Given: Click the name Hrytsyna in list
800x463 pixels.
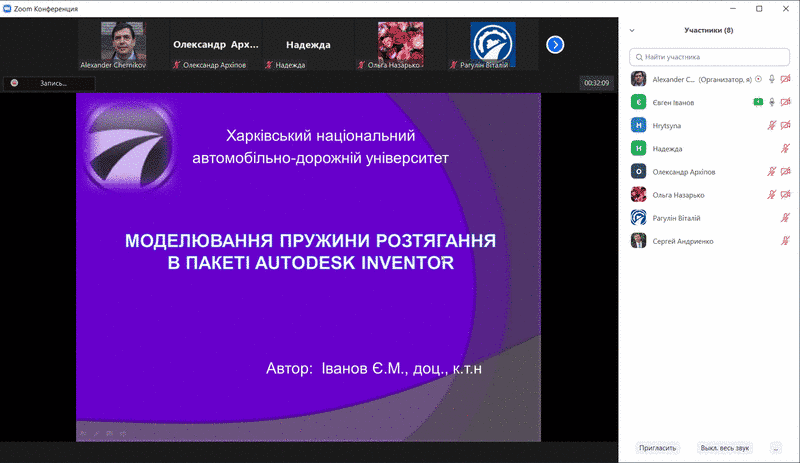Looking at the screenshot, I should [x=666, y=126].
